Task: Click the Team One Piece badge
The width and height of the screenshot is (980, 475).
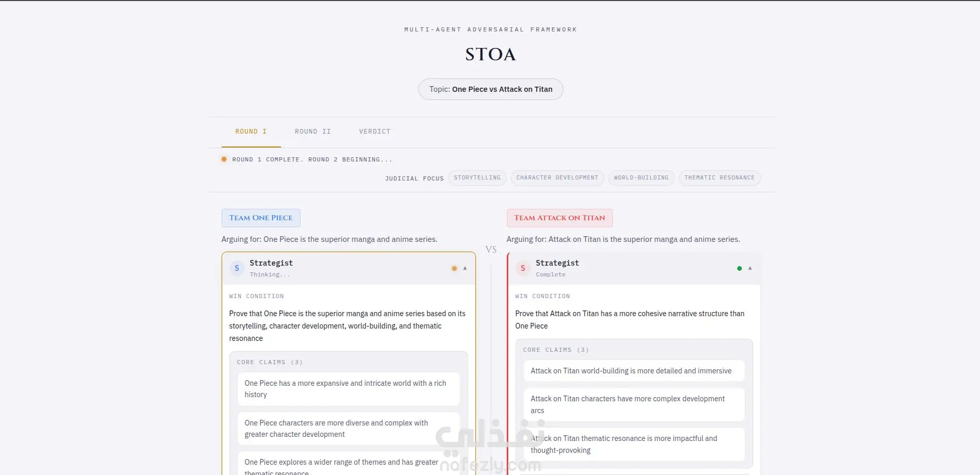Action: click(x=261, y=218)
